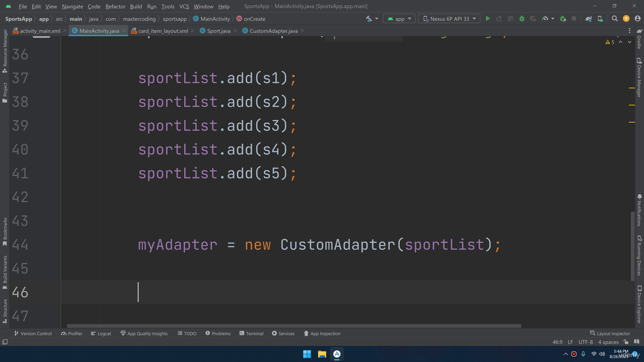Click the onCreate breadcrumb

[x=251, y=19]
